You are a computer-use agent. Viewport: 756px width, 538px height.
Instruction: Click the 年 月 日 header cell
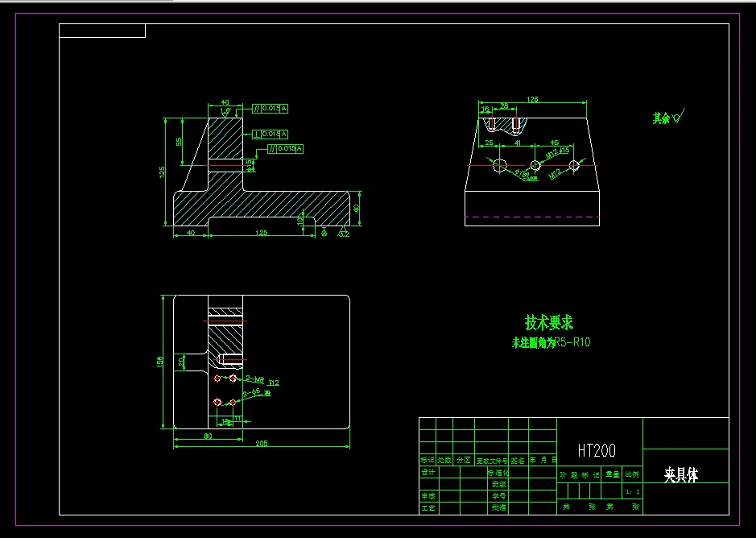coord(543,461)
